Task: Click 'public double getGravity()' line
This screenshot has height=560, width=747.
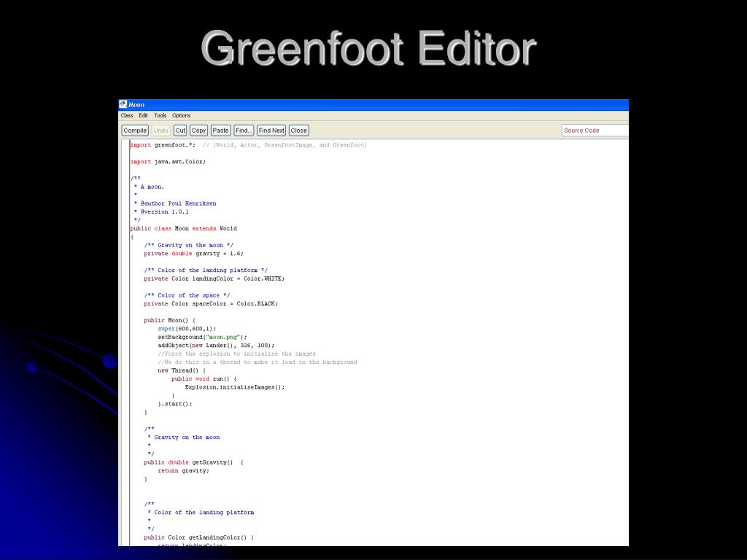Action: 194,462
